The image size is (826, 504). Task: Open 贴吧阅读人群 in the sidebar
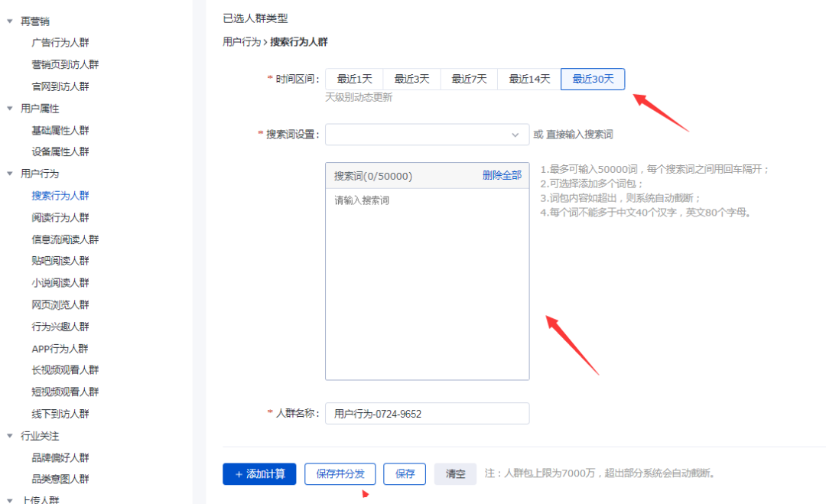(60, 261)
